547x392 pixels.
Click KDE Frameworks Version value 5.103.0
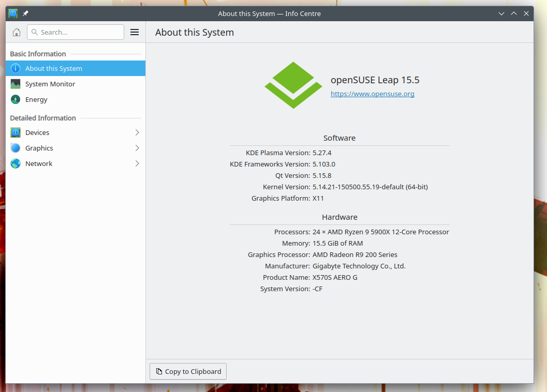point(324,164)
